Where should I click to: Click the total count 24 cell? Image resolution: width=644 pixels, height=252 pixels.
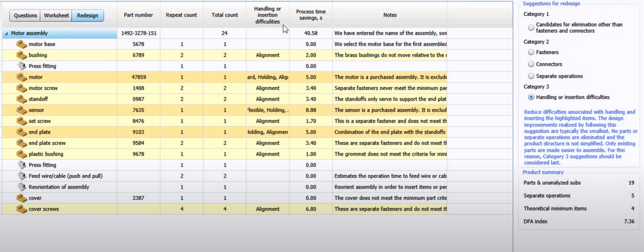coord(225,33)
